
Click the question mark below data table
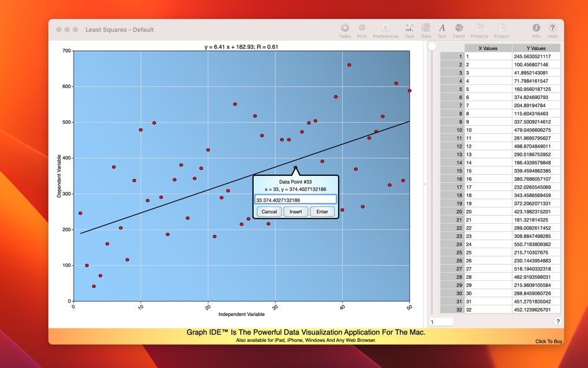click(558, 322)
